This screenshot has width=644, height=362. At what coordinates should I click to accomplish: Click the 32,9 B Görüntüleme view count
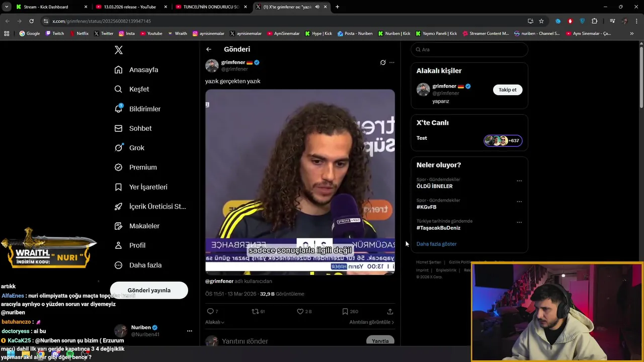click(x=282, y=294)
